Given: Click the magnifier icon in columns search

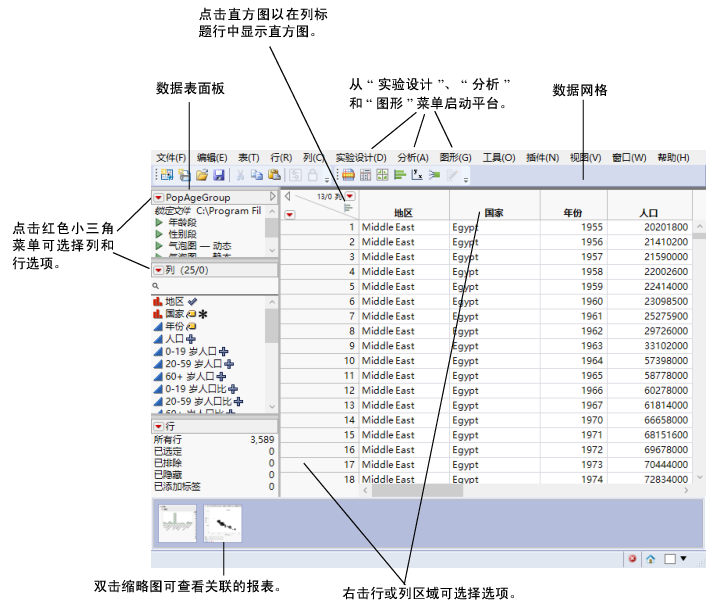Looking at the screenshot, I should click(x=155, y=286).
